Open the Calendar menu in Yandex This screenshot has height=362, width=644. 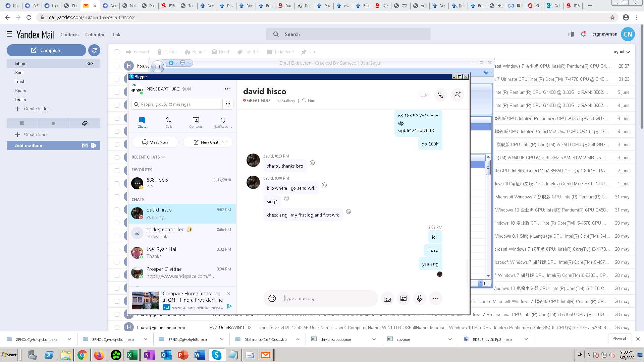coord(95,35)
